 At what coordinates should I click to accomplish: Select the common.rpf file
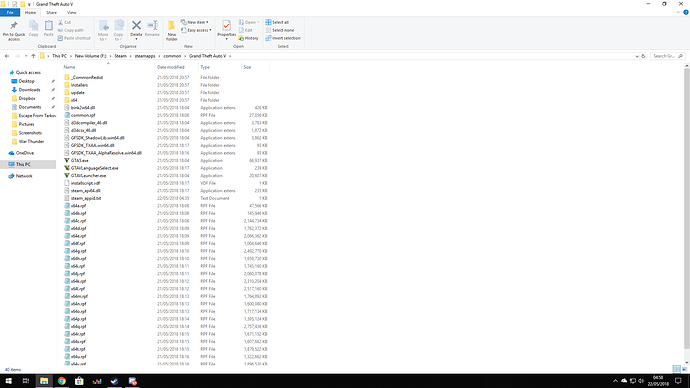coord(83,115)
